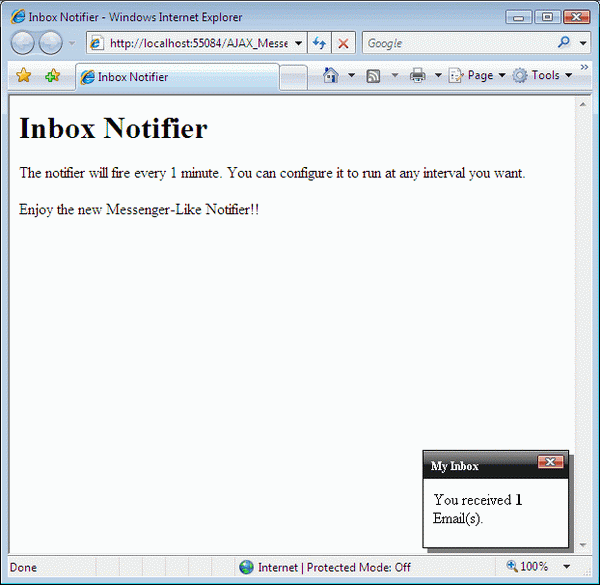Open the Page menu
600x585 pixels.
pyautogui.click(x=477, y=75)
